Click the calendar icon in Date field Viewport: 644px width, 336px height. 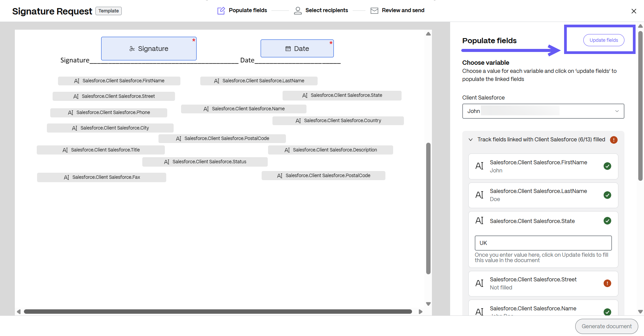(288, 49)
